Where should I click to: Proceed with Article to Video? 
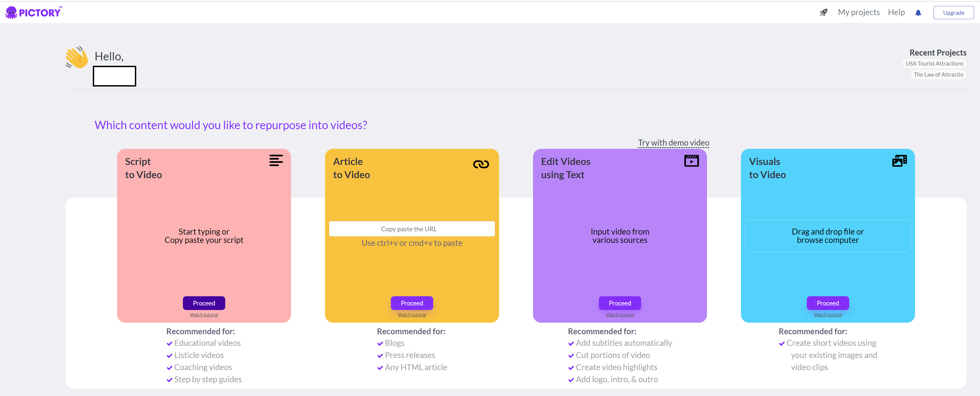pyautogui.click(x=412, y=303)
